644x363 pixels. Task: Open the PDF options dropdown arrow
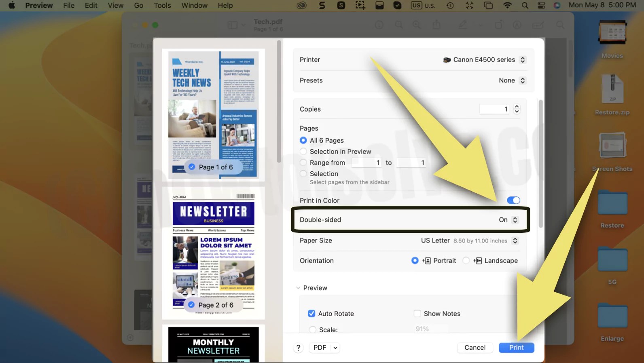point(335,348)
